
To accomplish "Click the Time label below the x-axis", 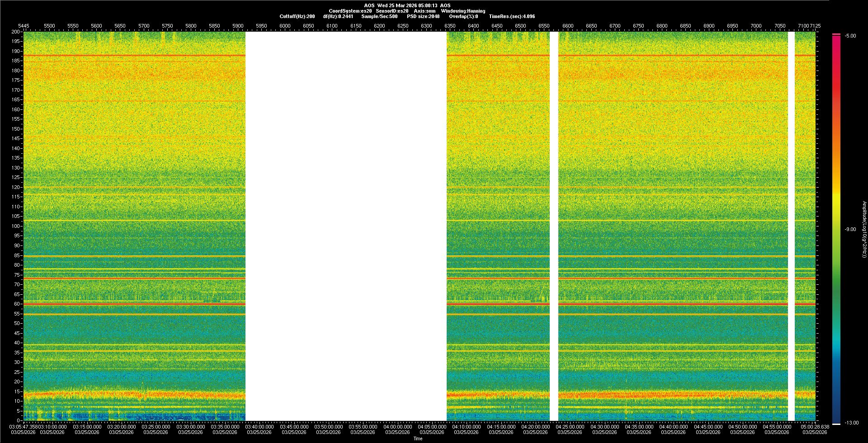I will [418, 438].
